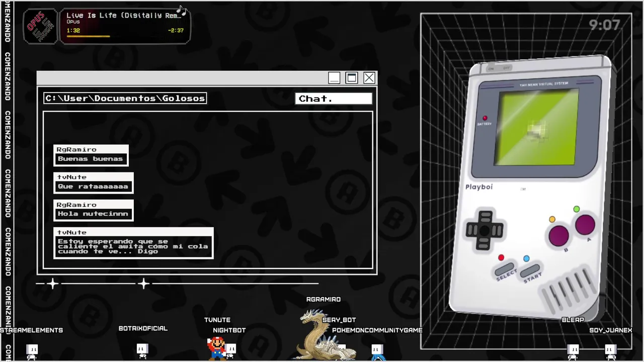Click the BLERP avatar figure
This screenshot has height=362, width=644.
(573, 352)
